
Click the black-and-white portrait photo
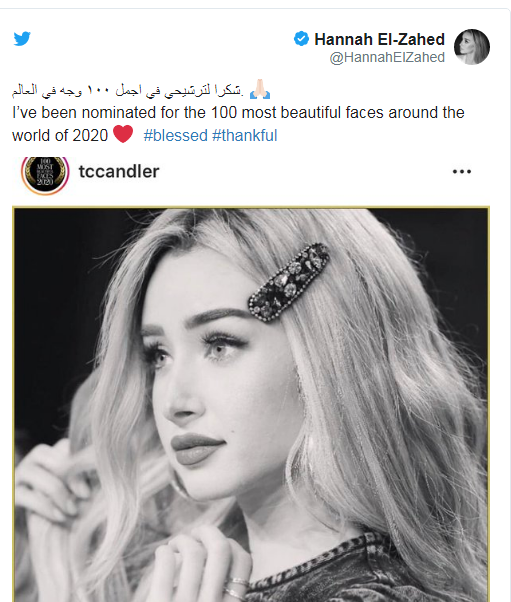pyautogui.click(x=251, y=405)
